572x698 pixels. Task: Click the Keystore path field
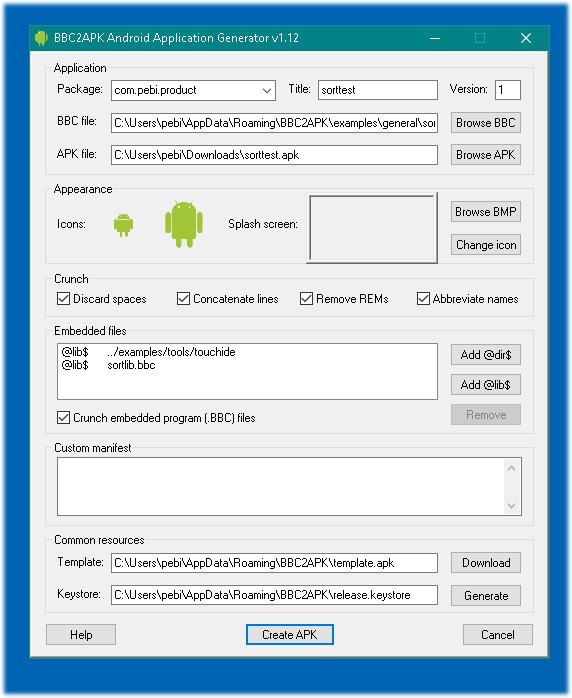tap(274, 595)
